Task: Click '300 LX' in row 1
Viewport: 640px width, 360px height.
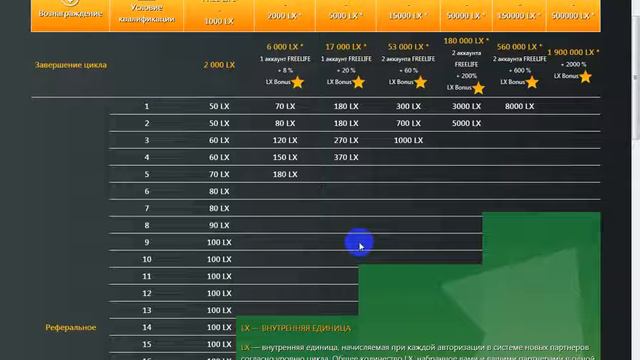Action: 408,106
